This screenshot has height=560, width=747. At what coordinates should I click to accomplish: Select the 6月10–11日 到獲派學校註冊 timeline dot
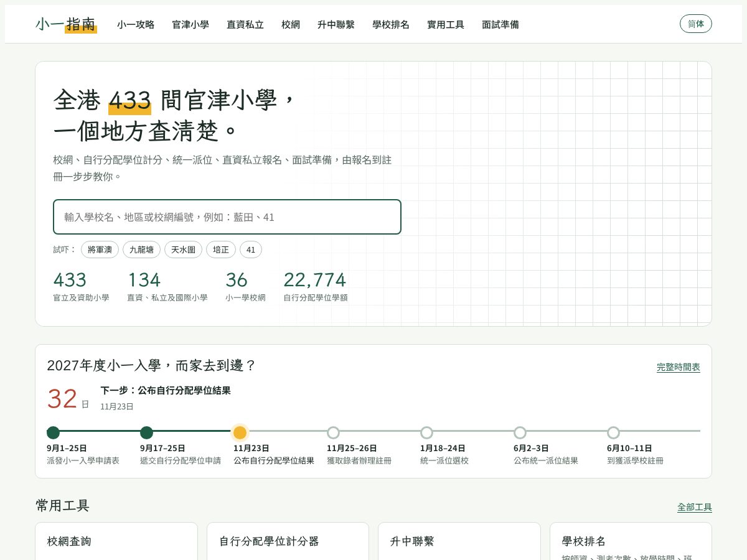pos(613,432)
